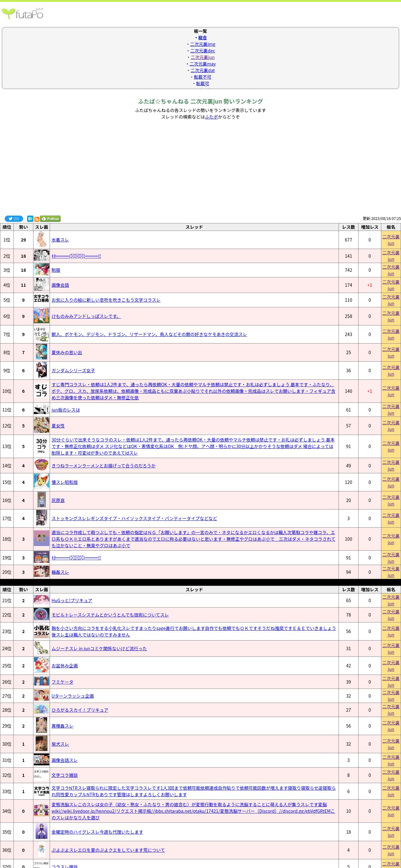Click the 二次元裏jun board cell for rank 12
Screen dimensions: 401x868
pos(391,426)
